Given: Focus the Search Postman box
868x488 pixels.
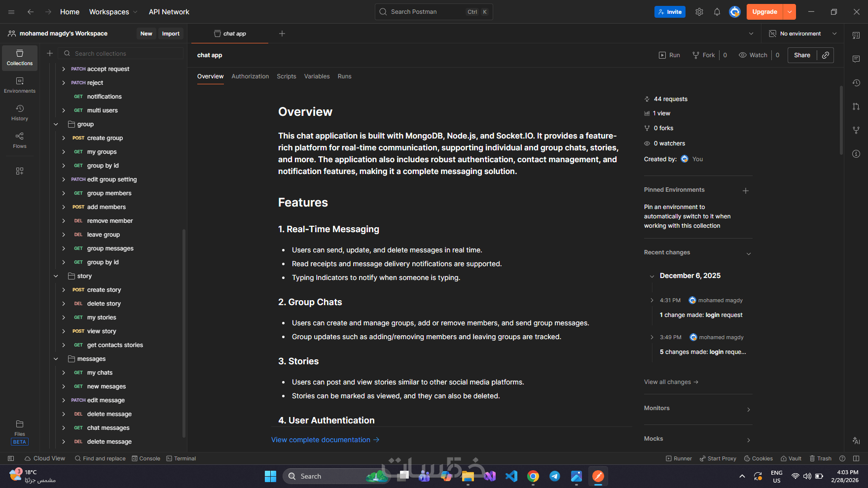Looking at the screenshot, I should pyautogui.click(x=434, y=12).
